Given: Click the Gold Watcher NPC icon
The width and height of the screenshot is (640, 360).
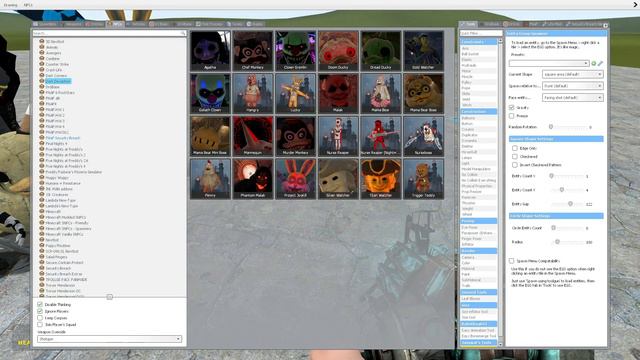Looking at the screenshot, I should (423, 51).
